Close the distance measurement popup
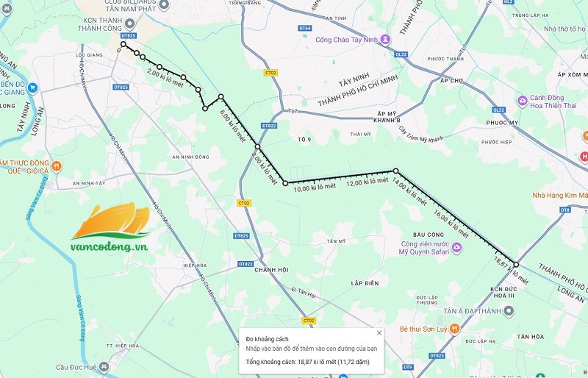This screenshot has height=378, width=588. (379, 333)
